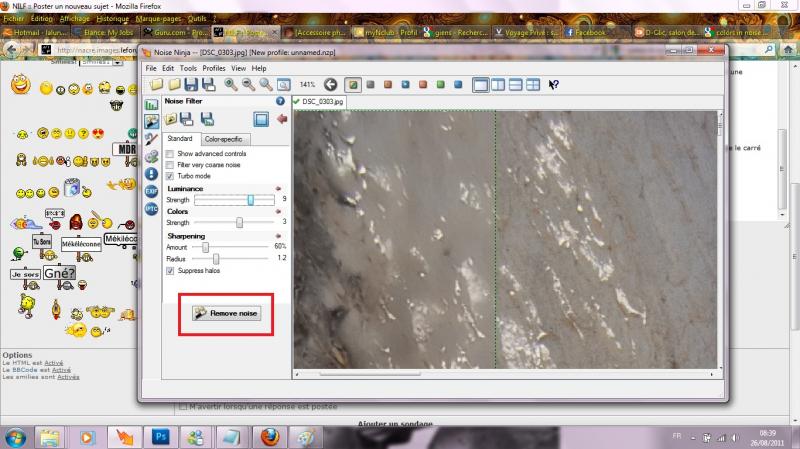Click the Sharpening Radius slider handle
The image size is (800, 449).
[216, 259]
